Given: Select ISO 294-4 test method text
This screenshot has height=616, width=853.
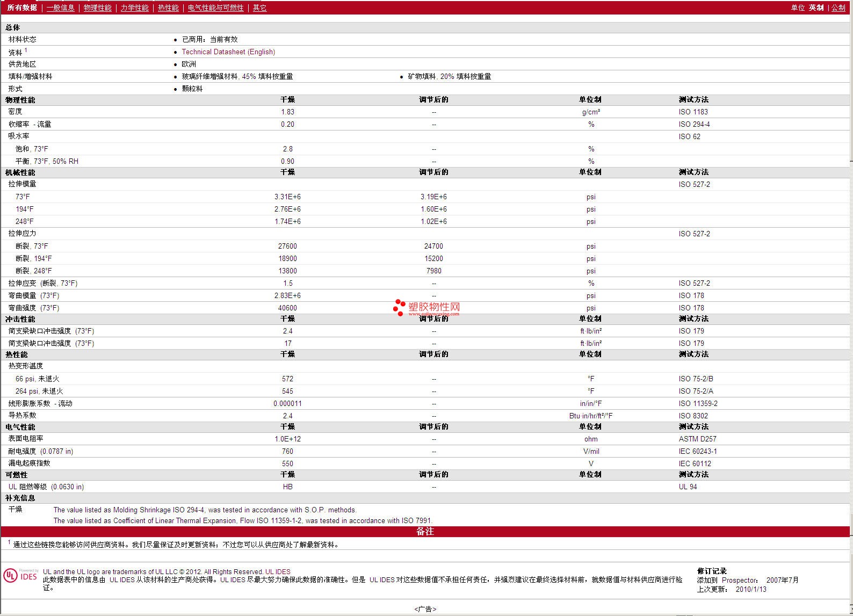Looking at the screenshot, I should pyautogui.click(x=694, y=124).
